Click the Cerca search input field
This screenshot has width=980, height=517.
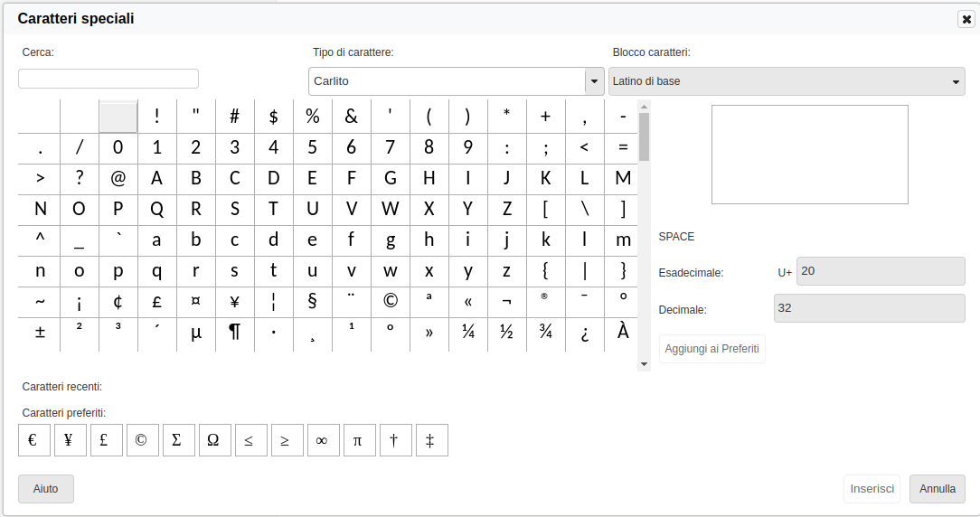point(108,79)
